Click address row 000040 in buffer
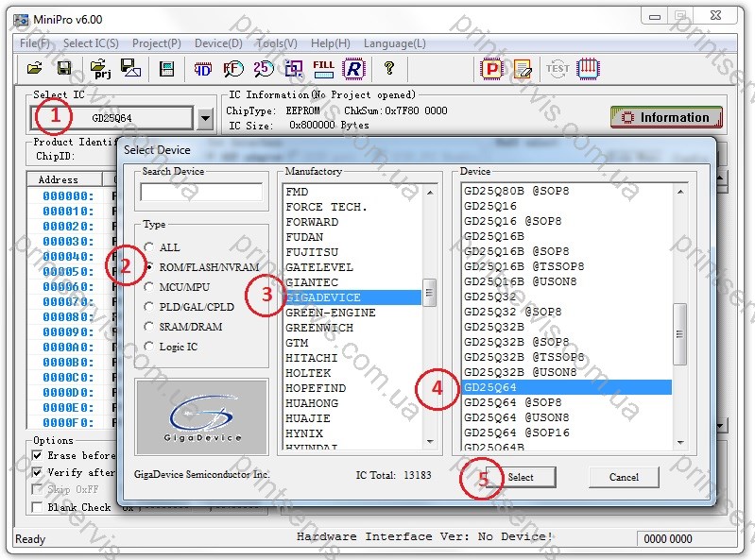The width and height of the screenshot is (755, 560). [x=68, y=257]
